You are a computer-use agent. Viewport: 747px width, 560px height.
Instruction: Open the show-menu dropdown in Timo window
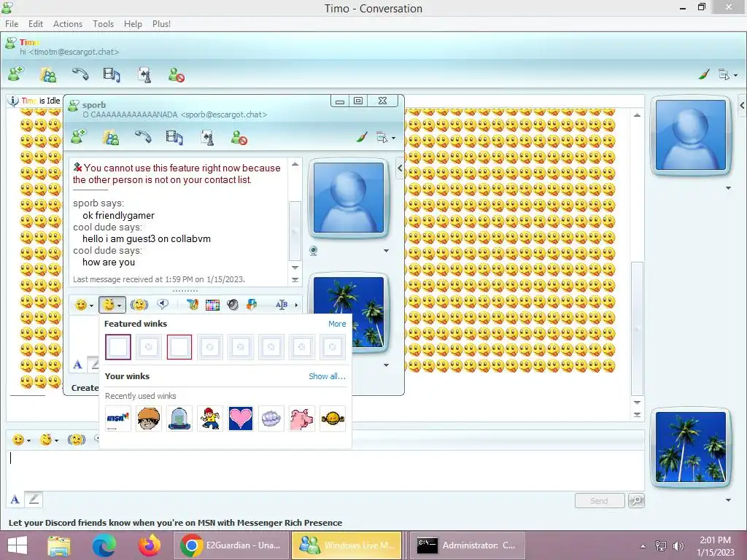click(727, 75)
